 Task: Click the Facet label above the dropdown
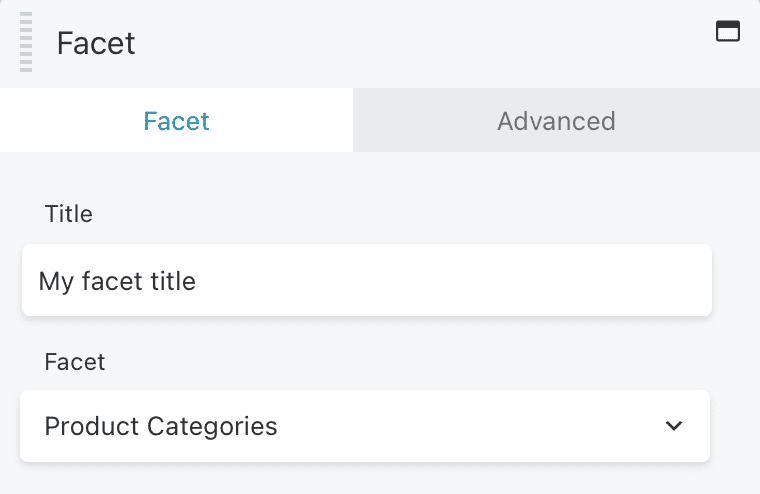pyautogui.click(x=75, y=362)
